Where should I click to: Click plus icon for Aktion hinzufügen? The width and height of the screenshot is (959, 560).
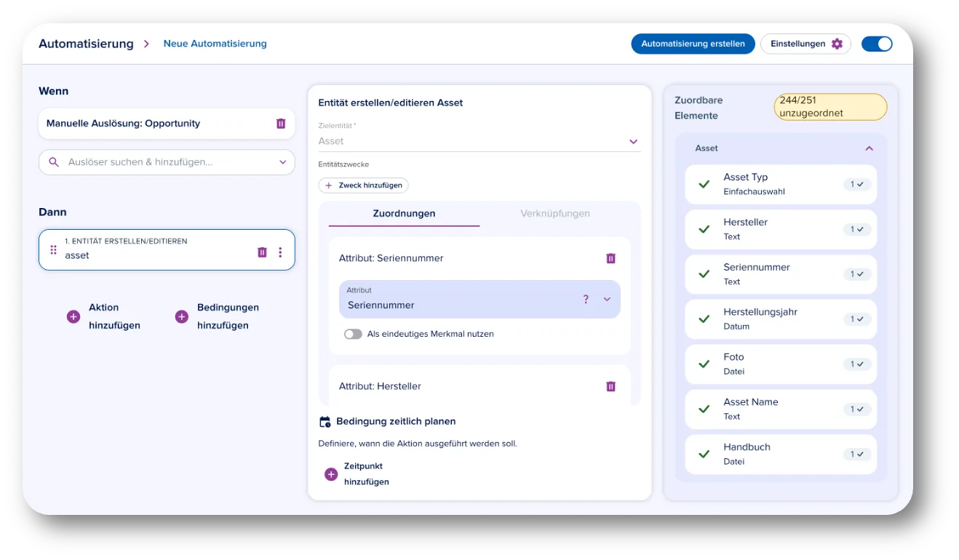(73, 316)
